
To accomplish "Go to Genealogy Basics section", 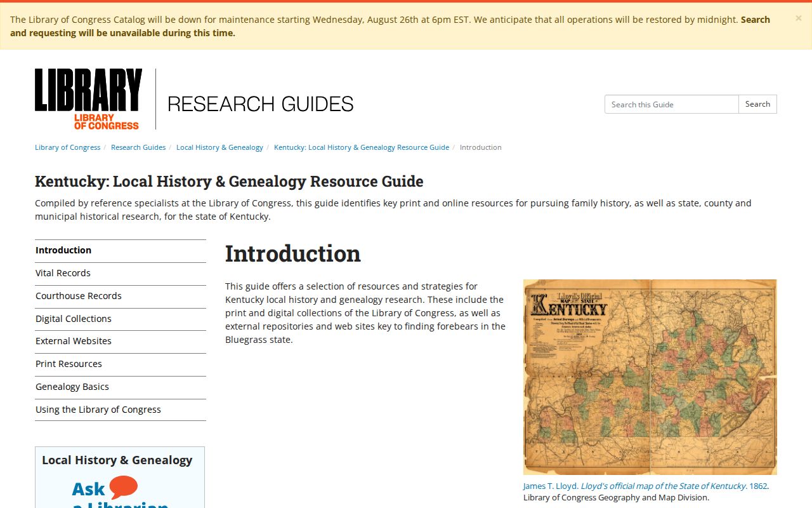I will pyautogui.click(x=121, y=387).
